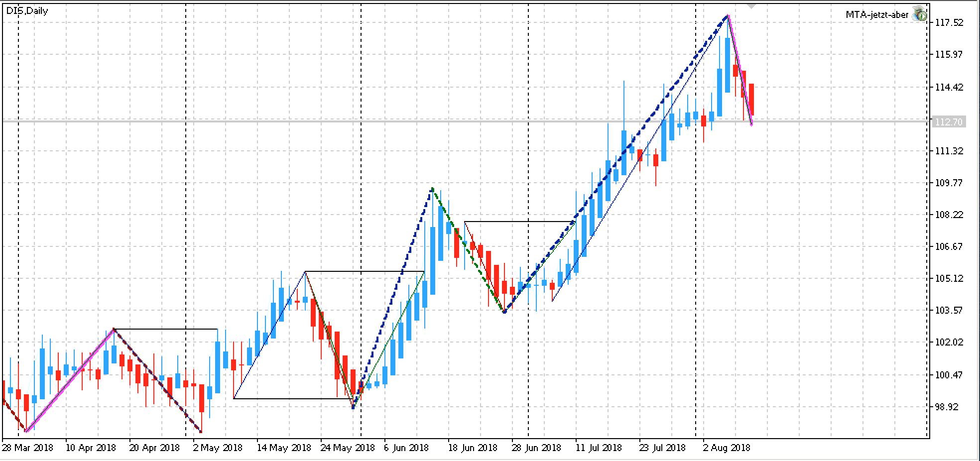Screen dimensions: 980x461
Task: Click the 14 May 2018 date label
Action: click(x=283, y=448)
